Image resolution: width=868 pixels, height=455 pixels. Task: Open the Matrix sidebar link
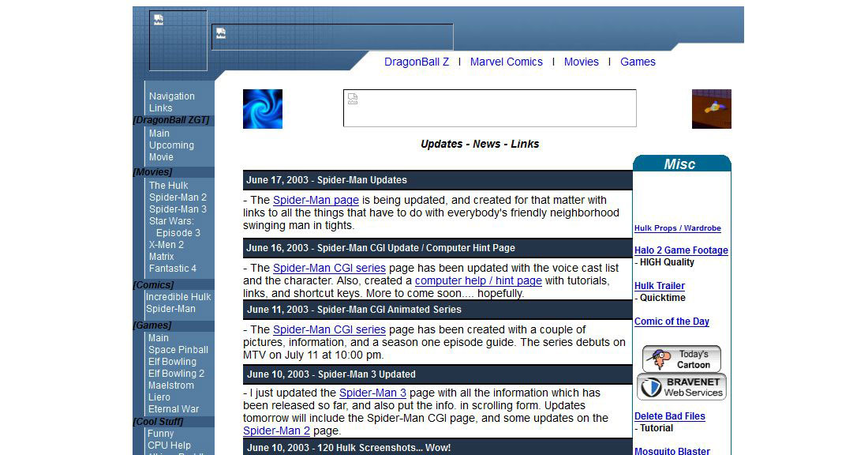pos(161,257)
